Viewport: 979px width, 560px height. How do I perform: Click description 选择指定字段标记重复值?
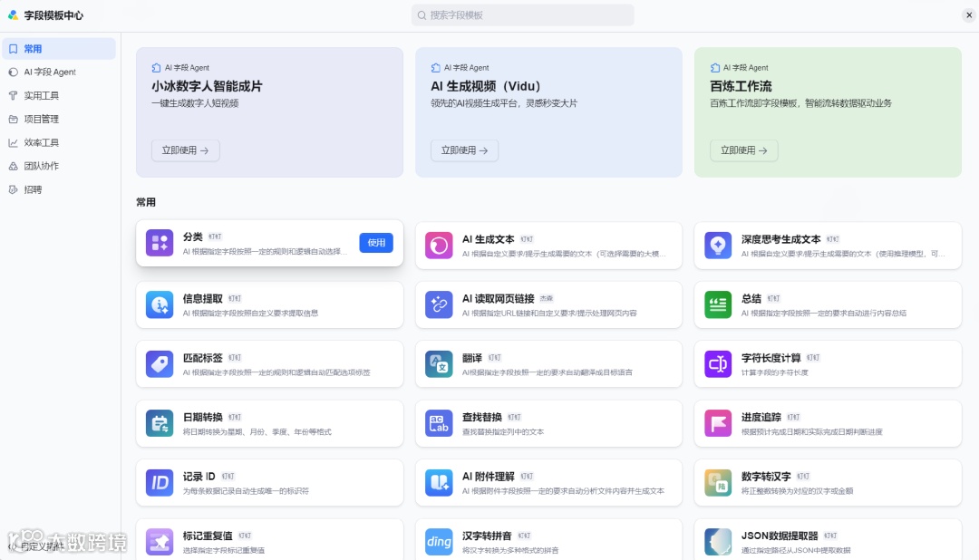pyautogui.click(x=224, y=551)
